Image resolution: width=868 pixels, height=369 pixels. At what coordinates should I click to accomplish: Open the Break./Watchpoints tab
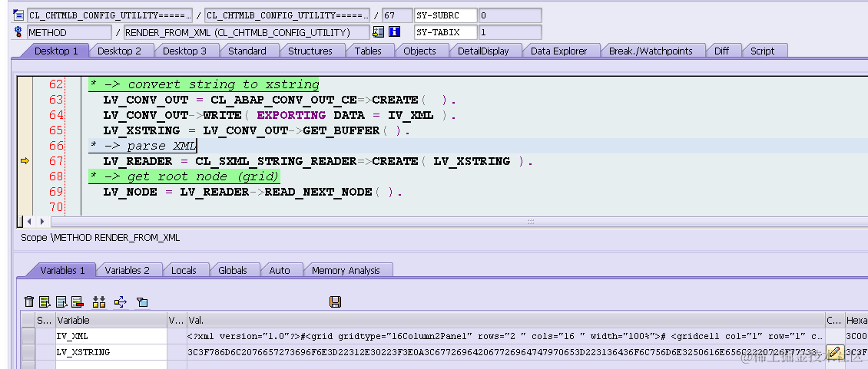coord(651,51)
